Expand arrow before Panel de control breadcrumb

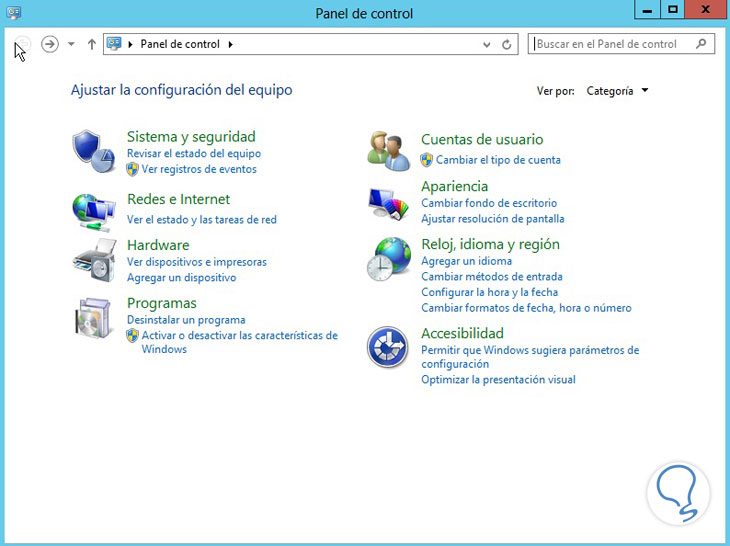(130, 44)
